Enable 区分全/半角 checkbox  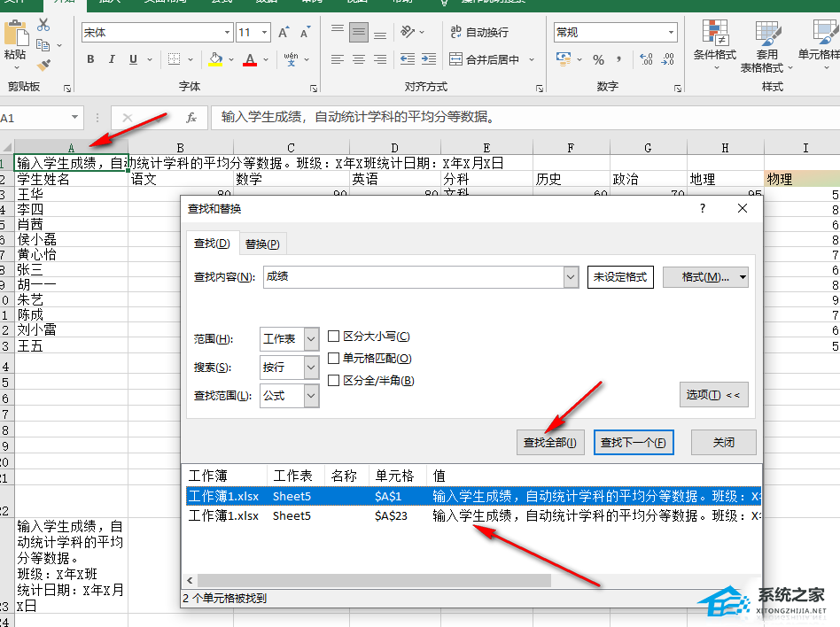click(x=333, y=380)
